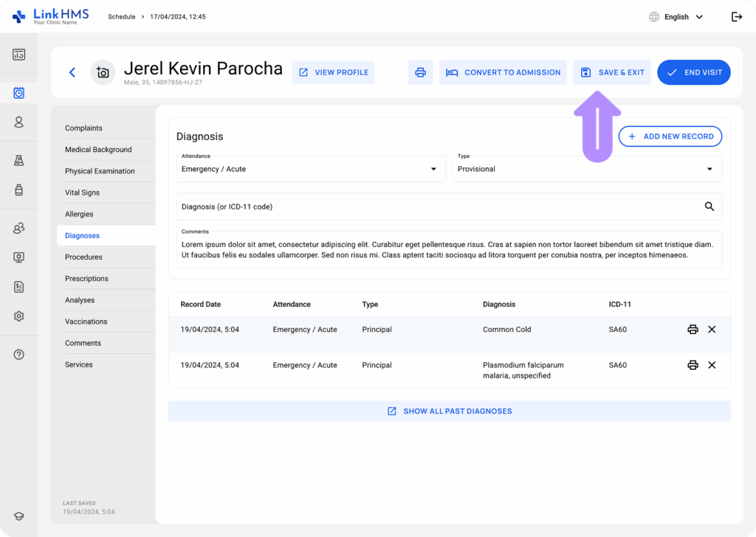Click the logout icon in top bar
Image resolution: width=756 pixels, height=537 pixels.
[x=736, y=17]
